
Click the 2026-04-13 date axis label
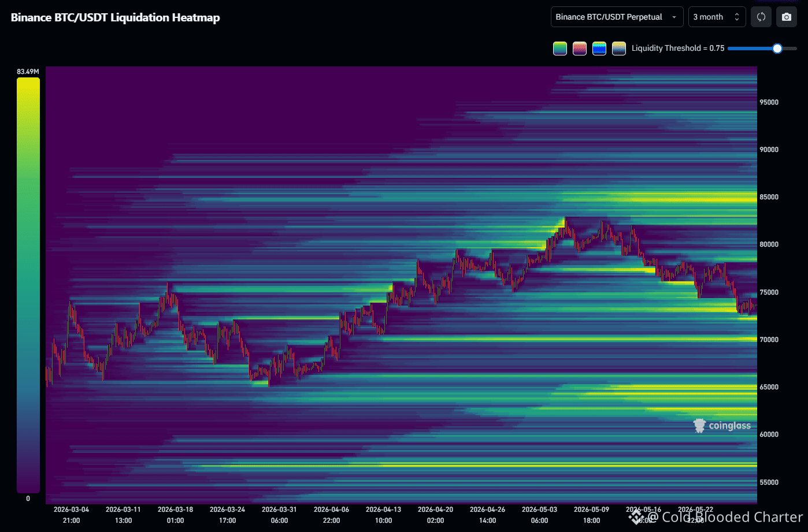(383, 509)
